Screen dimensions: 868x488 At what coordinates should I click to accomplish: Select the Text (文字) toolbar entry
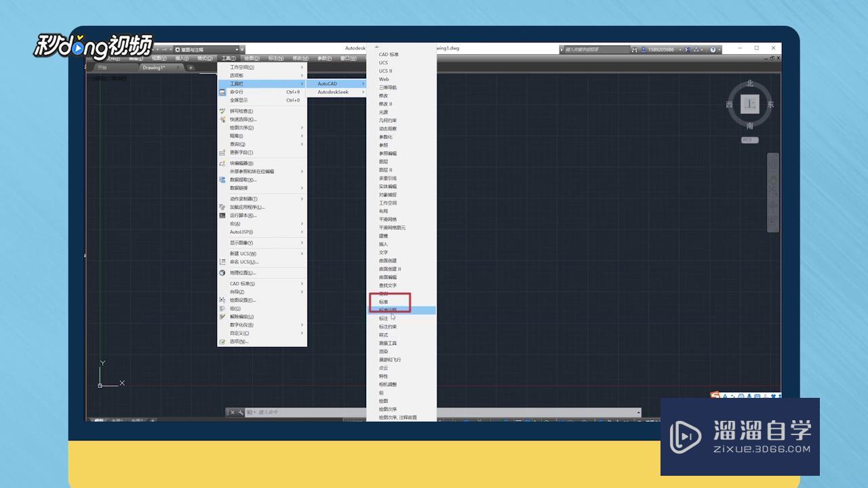coord(401,252)
